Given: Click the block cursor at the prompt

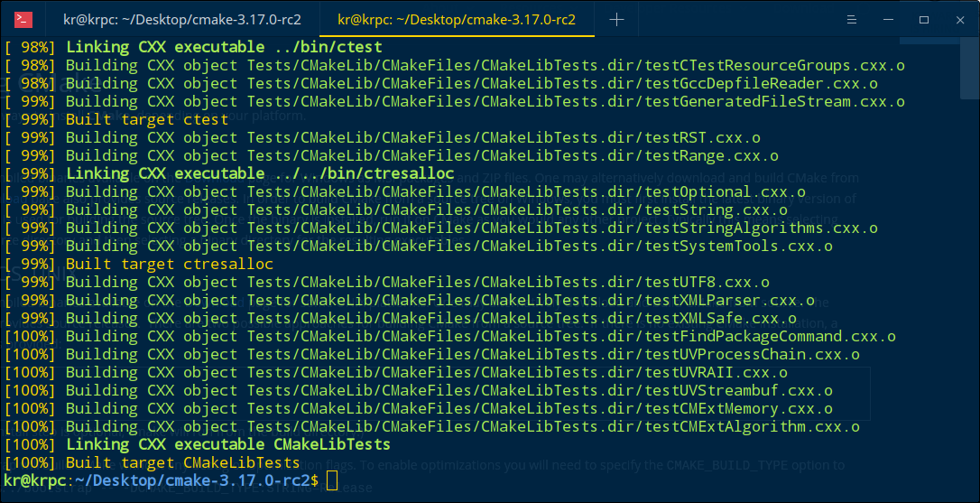Looking at the screenshot, I should (x=332, y=481).
